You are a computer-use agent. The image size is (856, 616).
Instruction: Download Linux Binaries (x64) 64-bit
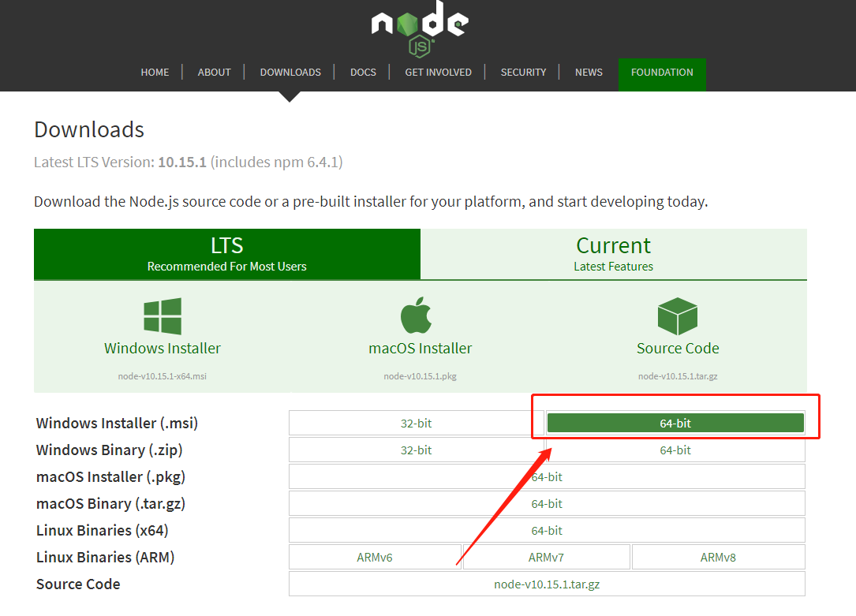[547, 530]
